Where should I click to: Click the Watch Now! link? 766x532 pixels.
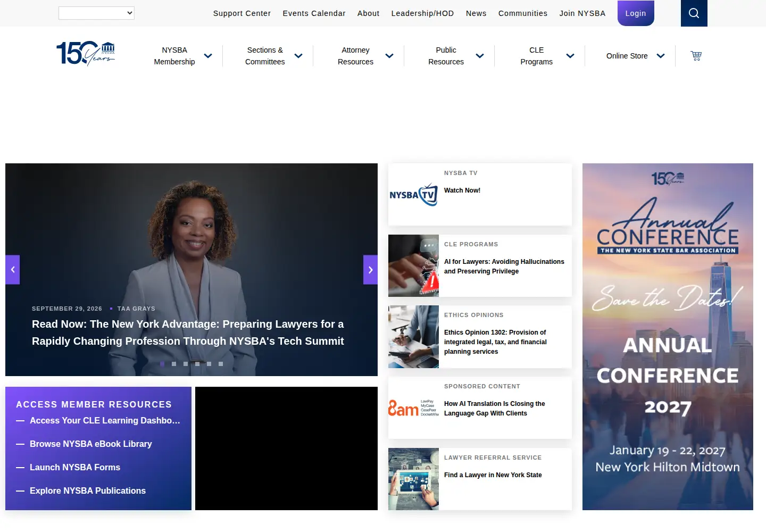tap(462, 190)
